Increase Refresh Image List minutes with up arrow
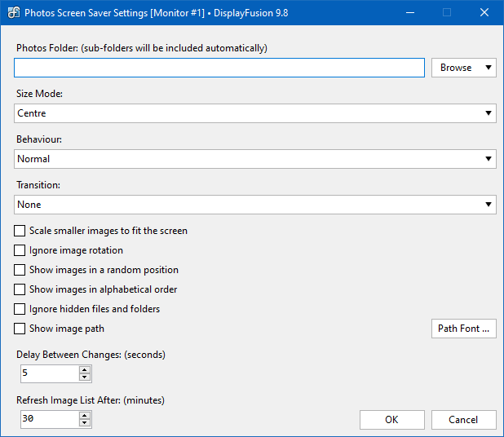The height and width of the screenshot is (437, 504). (85, 415)
